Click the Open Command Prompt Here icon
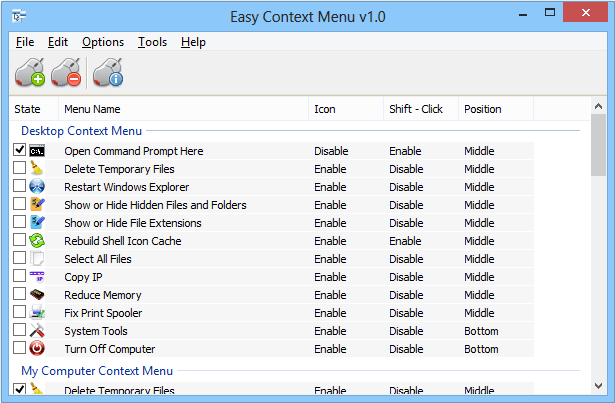This screenshot has height=403, width=615. 37,151
